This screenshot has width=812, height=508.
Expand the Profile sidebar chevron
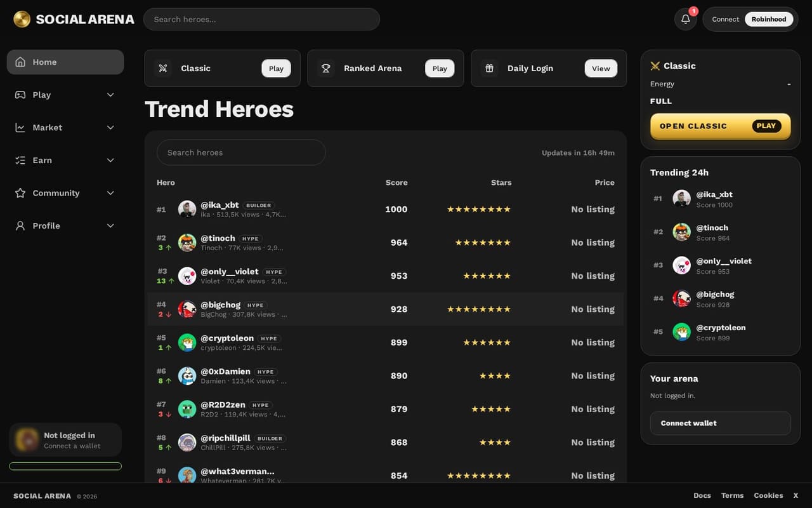tap(110, 225)
